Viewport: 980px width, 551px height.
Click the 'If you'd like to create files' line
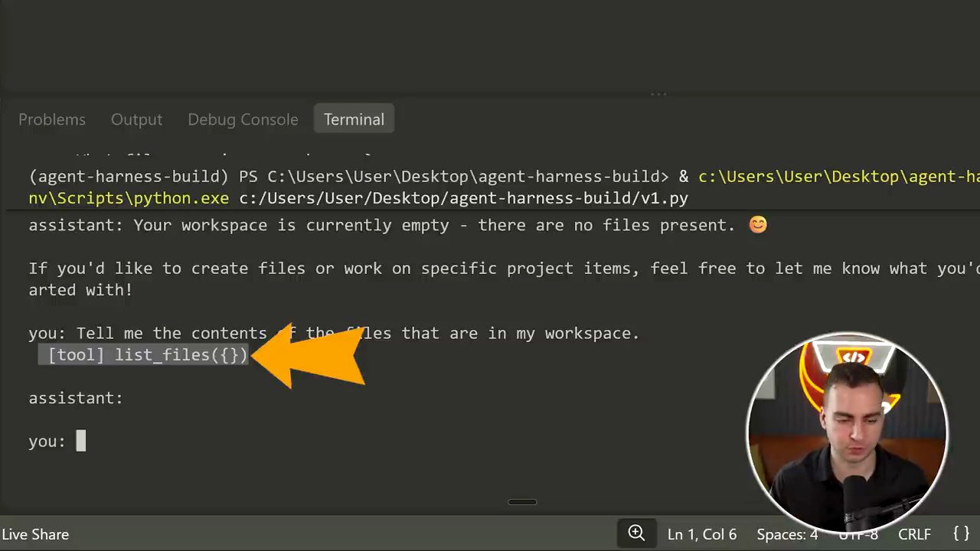pos(504,269)
